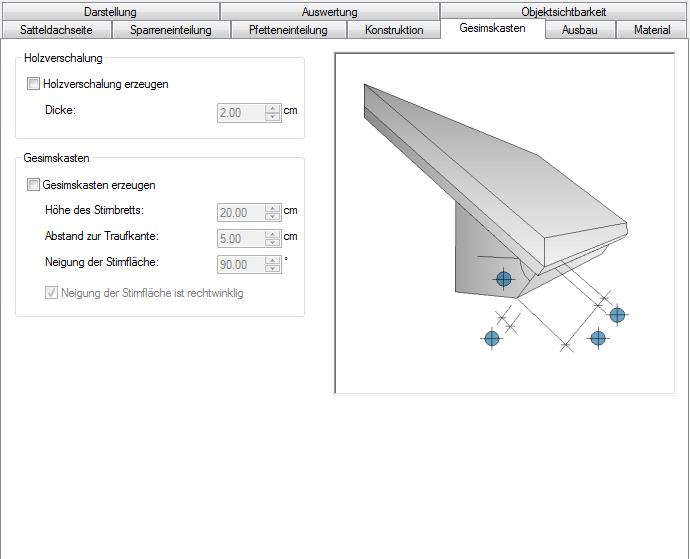This screenshot has width=690, height=559.
Task: Open the Pfetteneinteilung tab
Action: pos(288,30)
